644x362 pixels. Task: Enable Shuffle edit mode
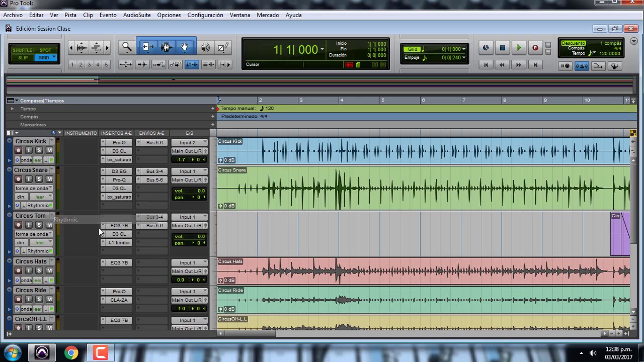coord(22,50)
